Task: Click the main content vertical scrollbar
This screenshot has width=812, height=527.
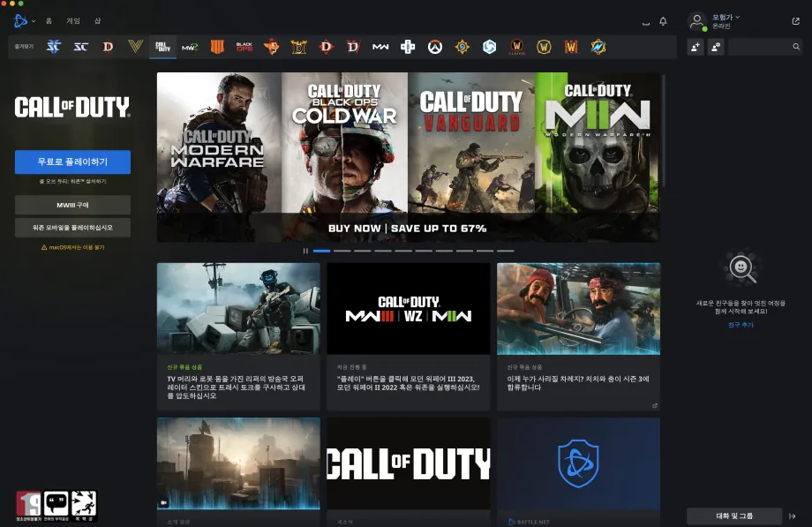Action: (664, 132)
